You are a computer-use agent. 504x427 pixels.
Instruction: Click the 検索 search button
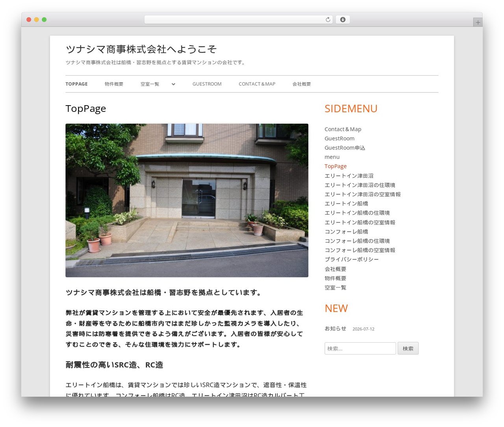pyautogui.click(x=408, y=348)
